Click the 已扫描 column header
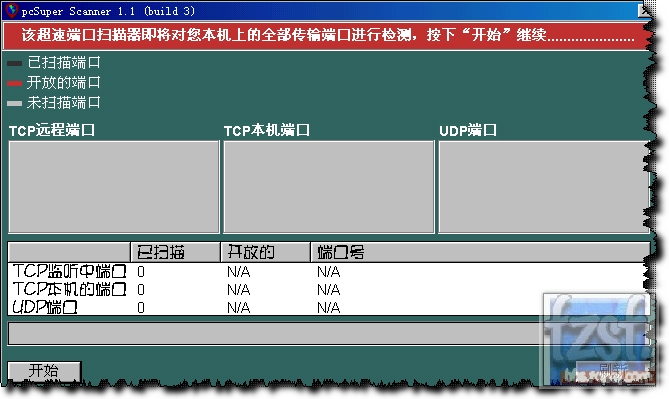Image resolution: width=669 pixels, height=399 pixels. (x=175, y=252)
